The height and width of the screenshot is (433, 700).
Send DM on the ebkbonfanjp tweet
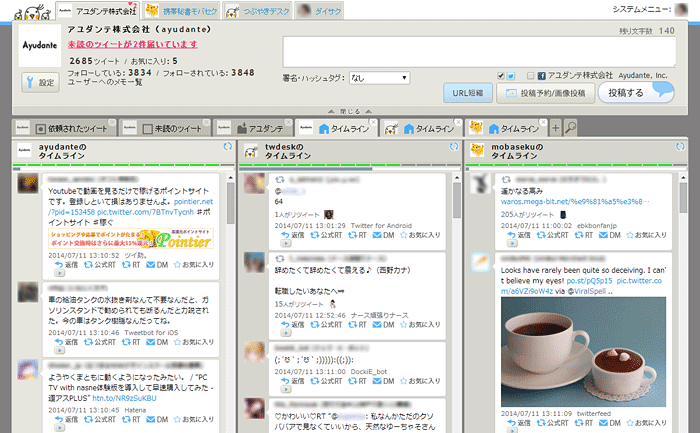[610, 235]
